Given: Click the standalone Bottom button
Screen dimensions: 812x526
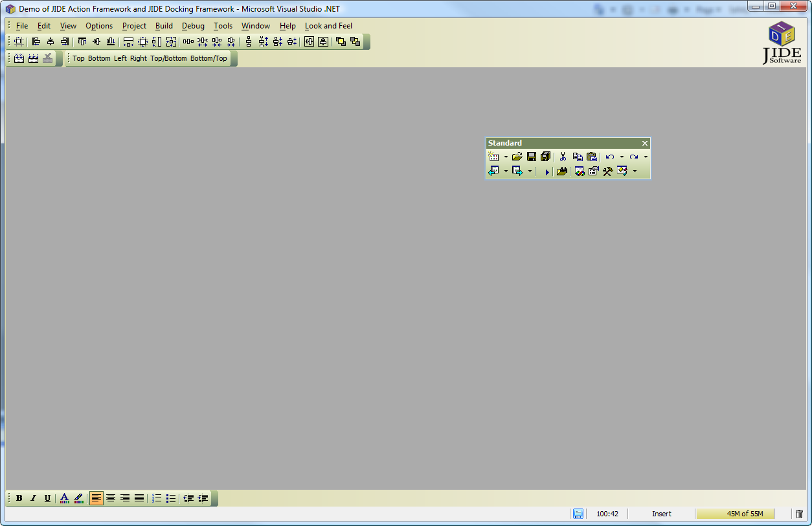Looking at the screenshot, I should (99, 58).
